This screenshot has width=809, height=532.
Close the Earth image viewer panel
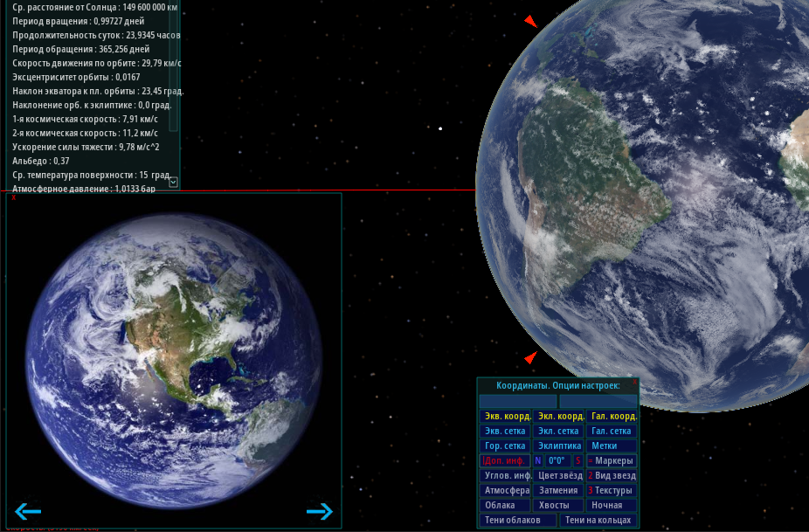coord(13,197)
